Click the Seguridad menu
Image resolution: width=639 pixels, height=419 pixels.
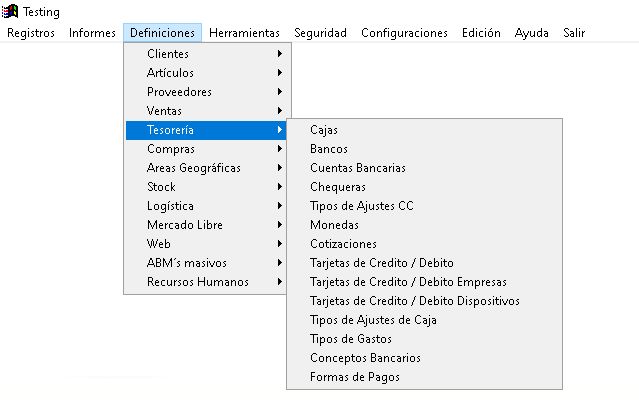(320, 33)
